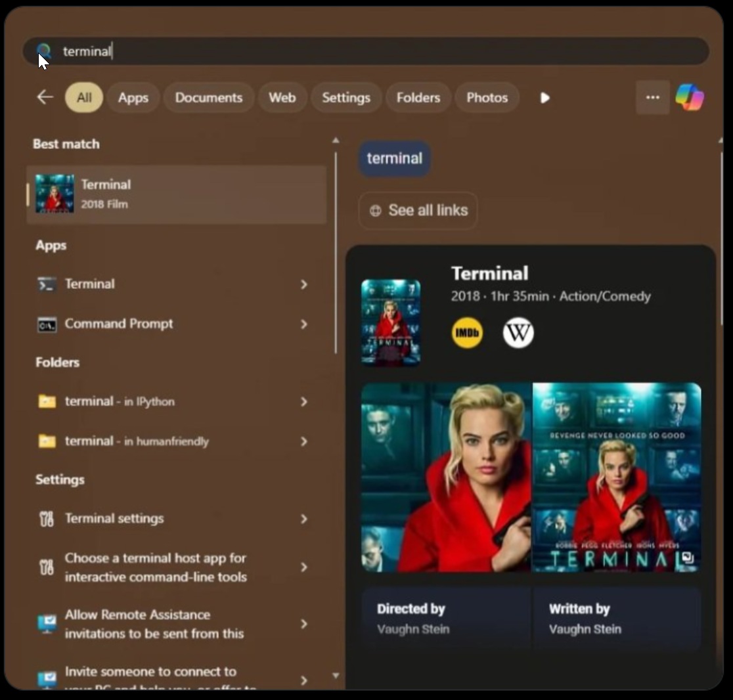Image resolution: width=733 pixels, height=700 pixels.
Task: Switch to the Photos filter tab
Action: [487, 97]
